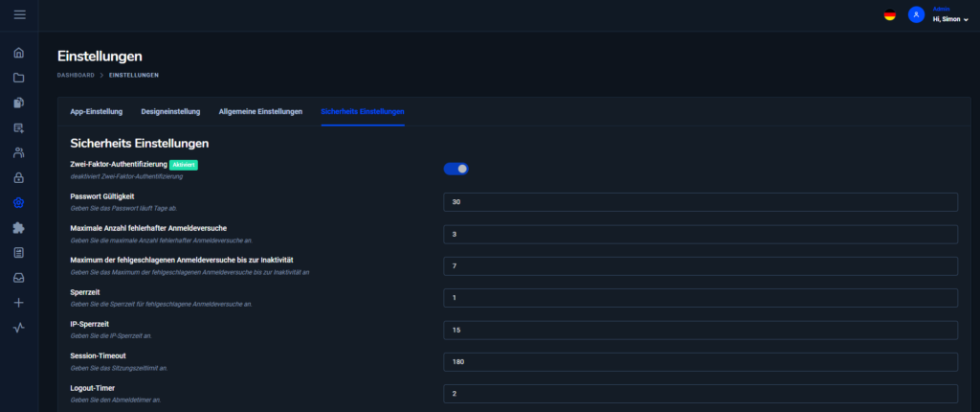Click the Passwort Gültigkeit label
This screenshot has width=980, height=412.
pyautogui.click(x=102, y=196)
